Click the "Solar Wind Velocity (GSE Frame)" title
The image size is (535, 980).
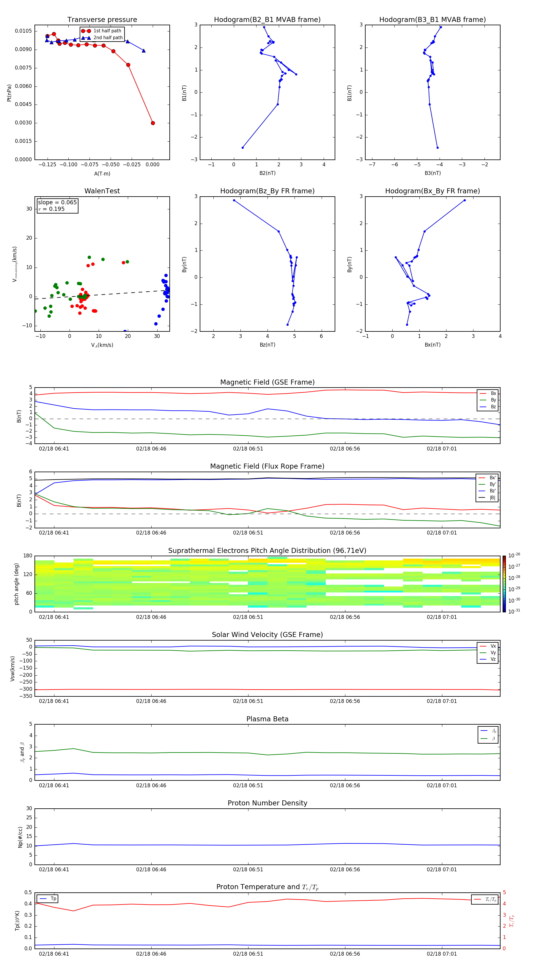pos(267,635)
